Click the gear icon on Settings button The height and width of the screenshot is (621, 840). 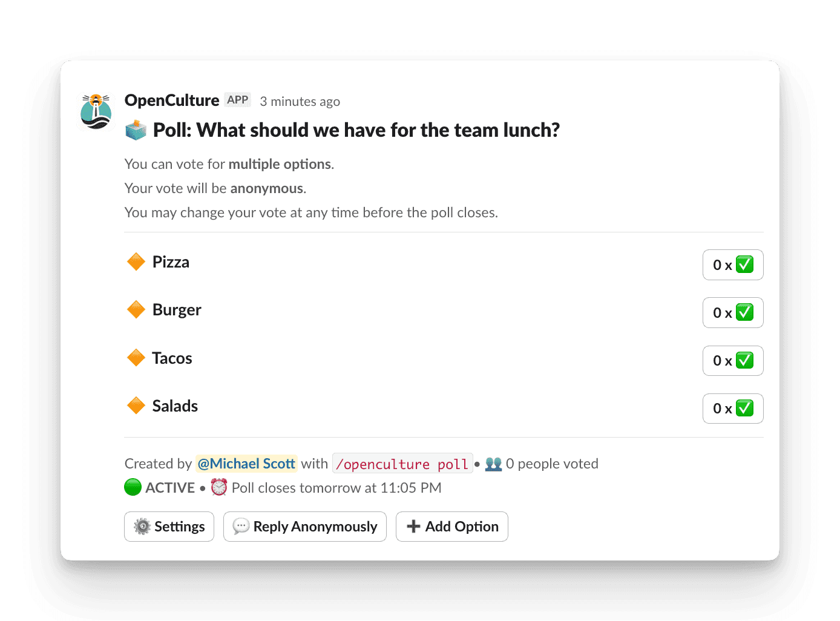(142, 526)
